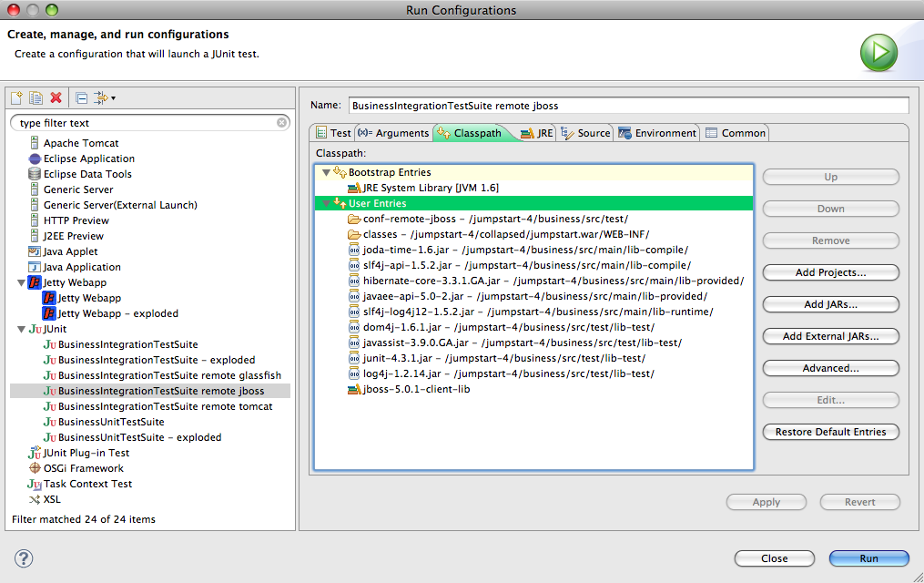The width and height of the screenshot is (924, 583).
Task: Click the green Run icon in header
Action: coord(878,52)
